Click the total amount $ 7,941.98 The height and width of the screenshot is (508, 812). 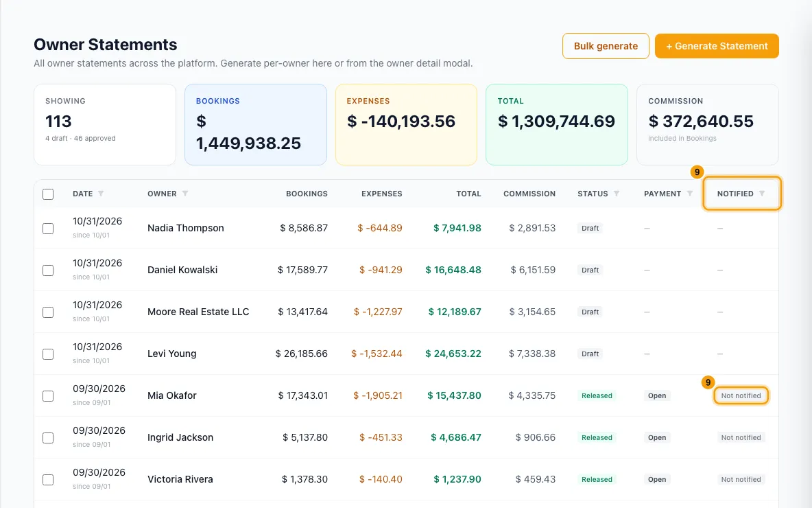pos(457,228)
